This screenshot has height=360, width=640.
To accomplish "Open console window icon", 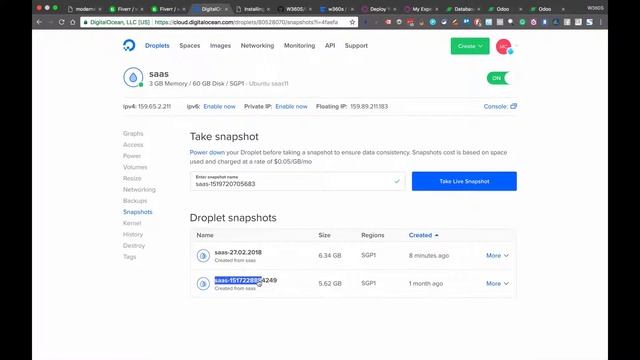I will (x=513, y=106).
